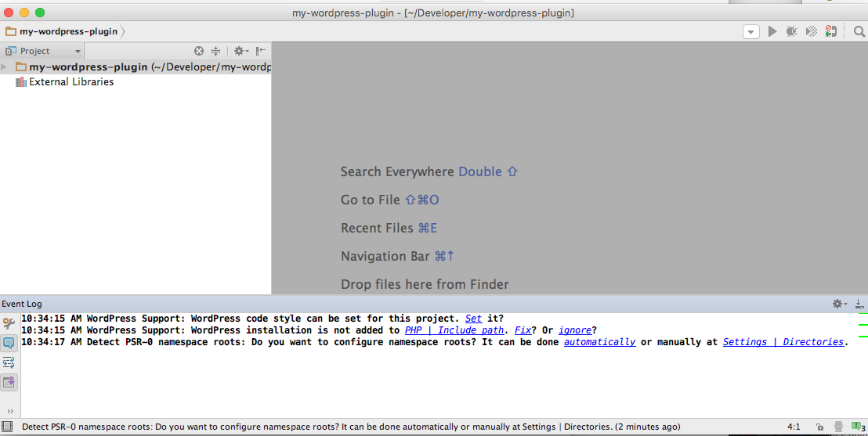Open Event Log settings wrench icon
868x436 pixels.
[x=9, y=324]
